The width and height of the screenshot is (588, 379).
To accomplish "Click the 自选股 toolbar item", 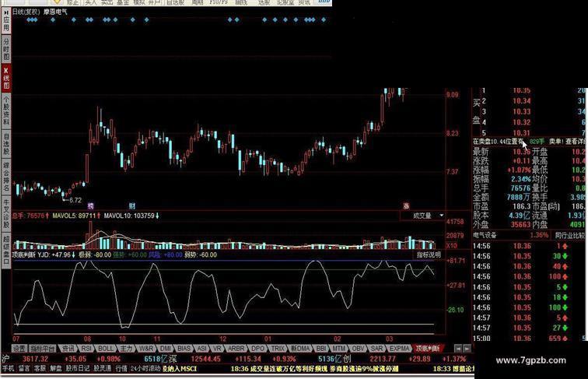I will coord(175,2).
